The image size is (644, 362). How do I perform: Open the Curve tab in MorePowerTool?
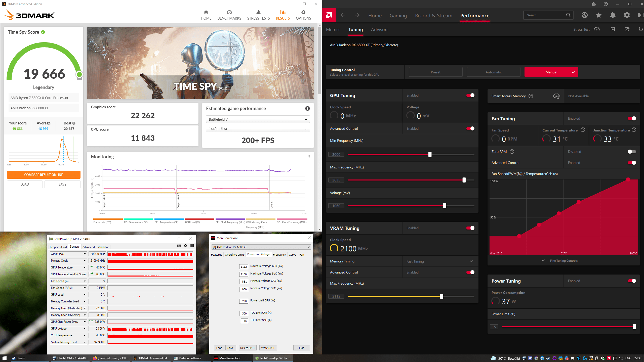292,255
